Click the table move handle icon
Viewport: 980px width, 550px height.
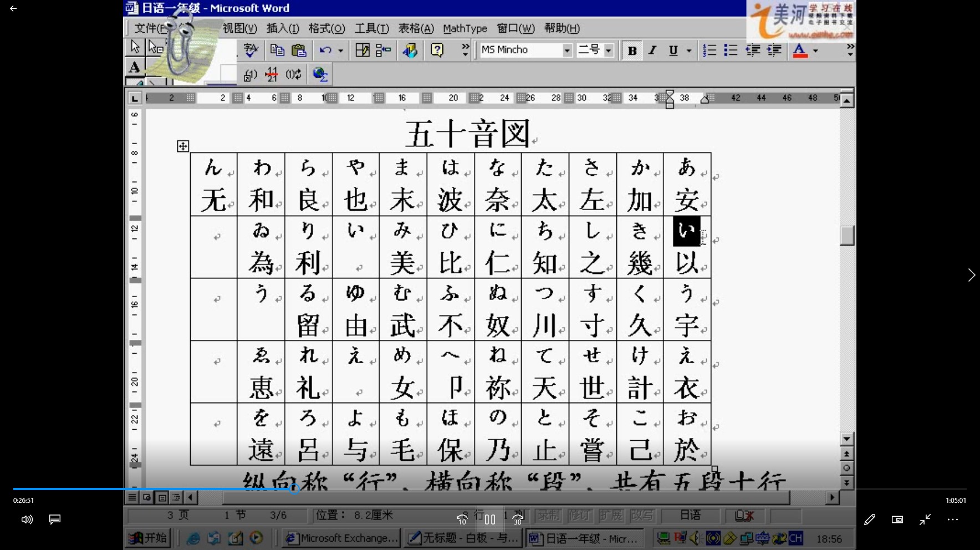pyautogui.click(x=183, y=146)
